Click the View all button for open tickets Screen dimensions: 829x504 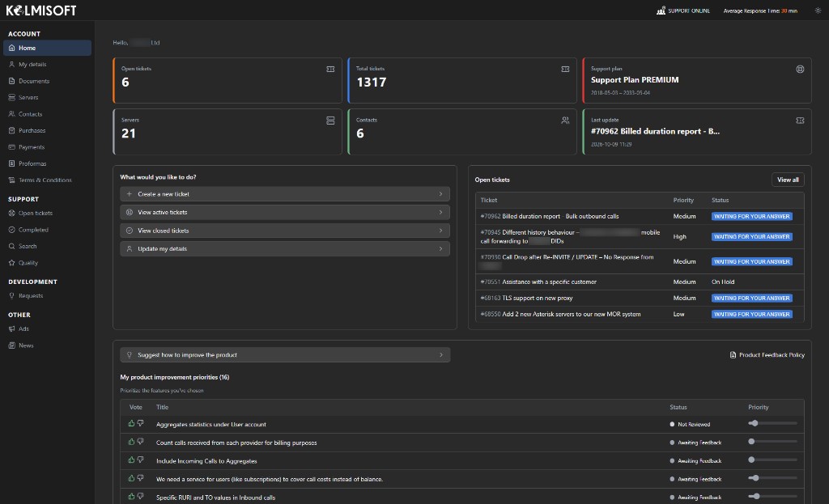click(x=788, y=180)
